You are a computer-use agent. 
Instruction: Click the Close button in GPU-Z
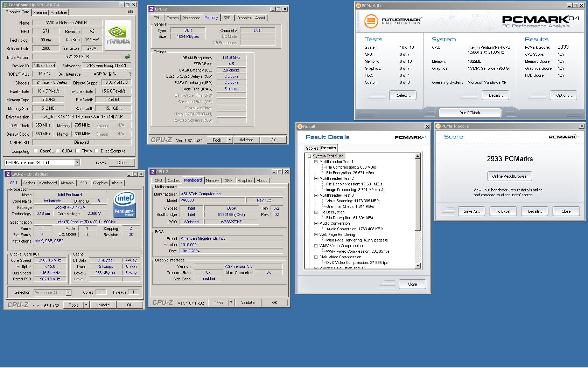122,163
